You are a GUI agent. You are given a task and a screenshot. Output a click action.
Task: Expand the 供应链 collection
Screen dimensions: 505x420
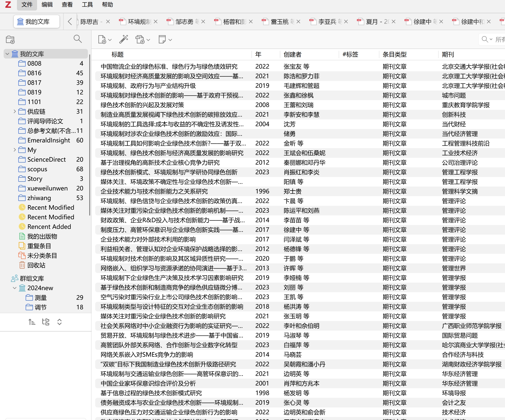pyautogui.click(x=15, y=112)
